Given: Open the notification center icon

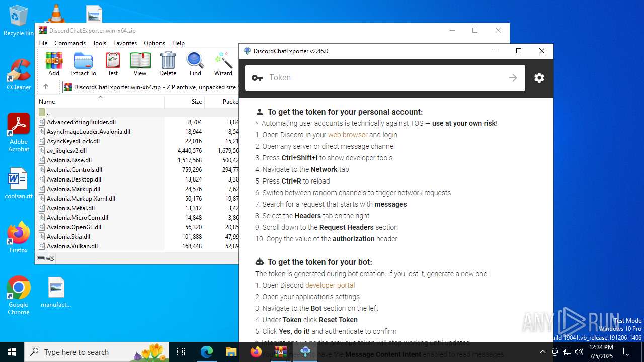Looking at the screenshot, I should pyautogui.click(x=627, y=352).
